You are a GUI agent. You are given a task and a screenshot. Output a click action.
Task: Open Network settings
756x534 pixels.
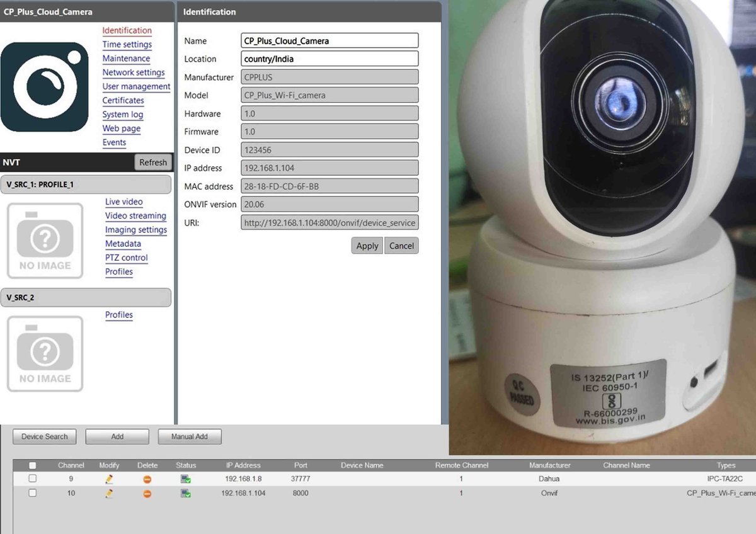[134, 72]
